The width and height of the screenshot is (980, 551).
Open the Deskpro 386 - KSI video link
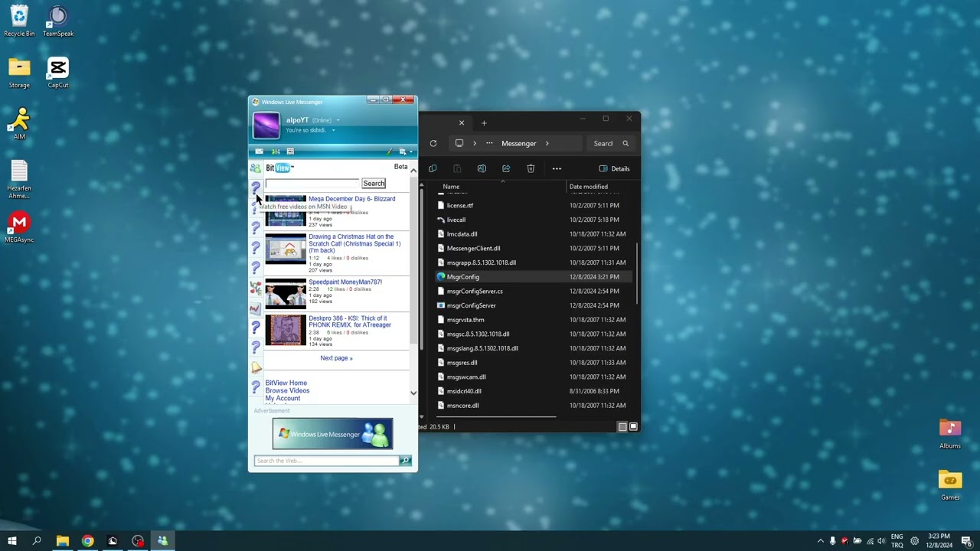350,321
